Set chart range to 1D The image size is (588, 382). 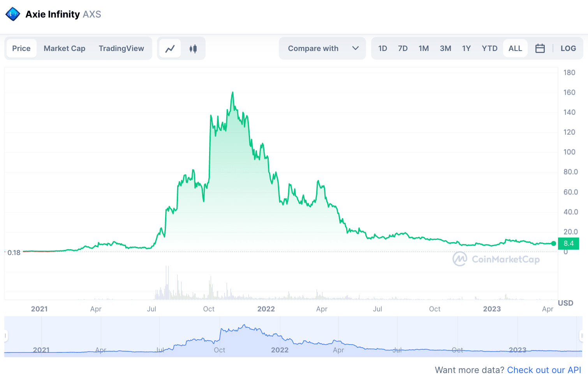[x=383, y=48]
